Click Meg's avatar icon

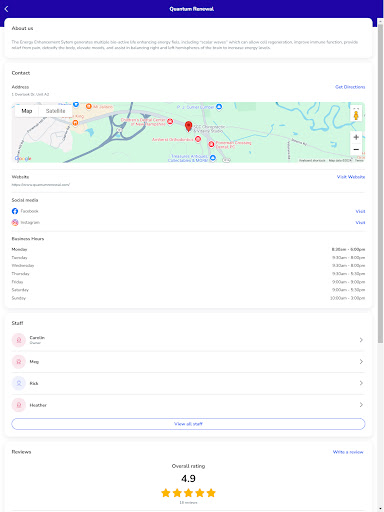19,362
